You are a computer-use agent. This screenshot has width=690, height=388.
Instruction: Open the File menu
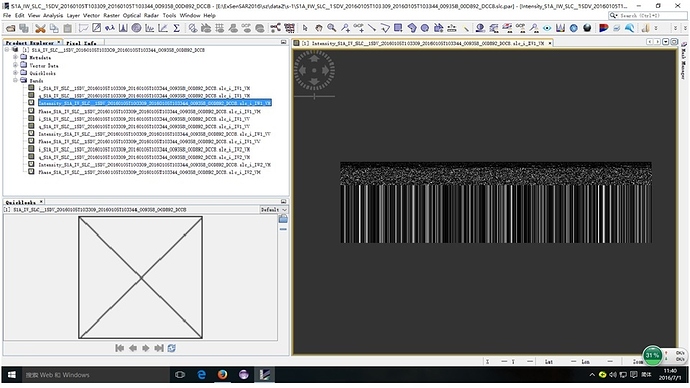7,15
